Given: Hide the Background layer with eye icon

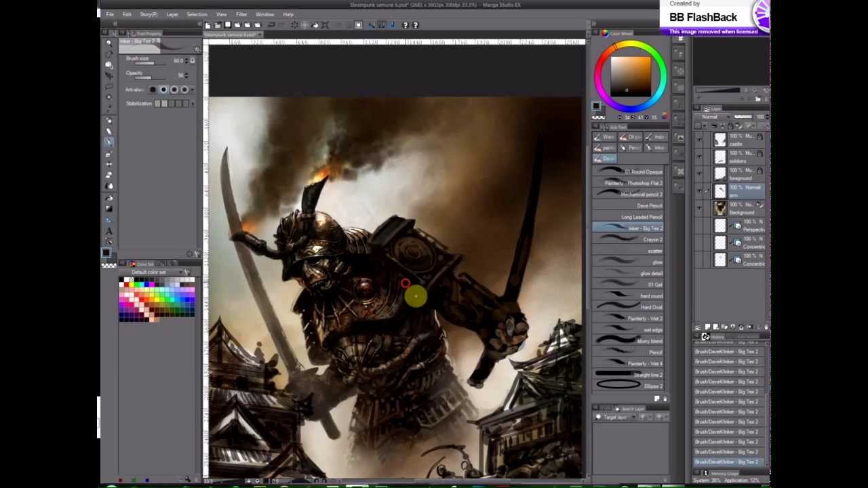Looking at the screenshot, I should (699, 208).
